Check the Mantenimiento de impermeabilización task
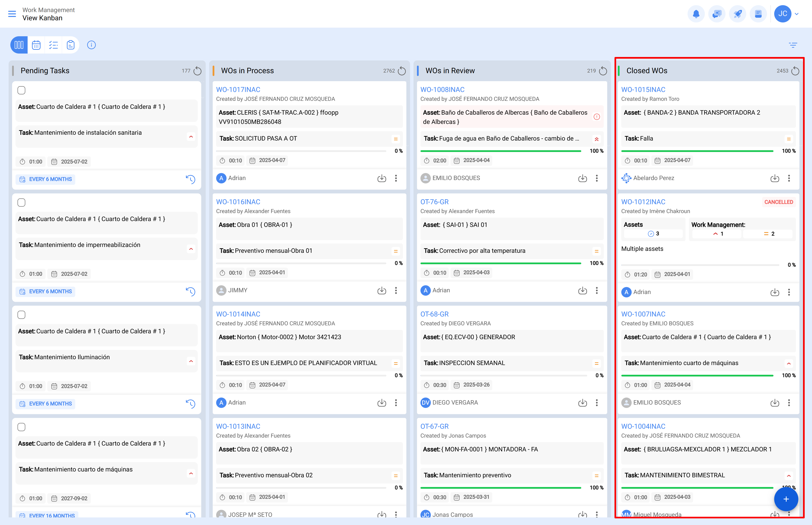This screenshot has width=812, height=525. click(21, 202)
